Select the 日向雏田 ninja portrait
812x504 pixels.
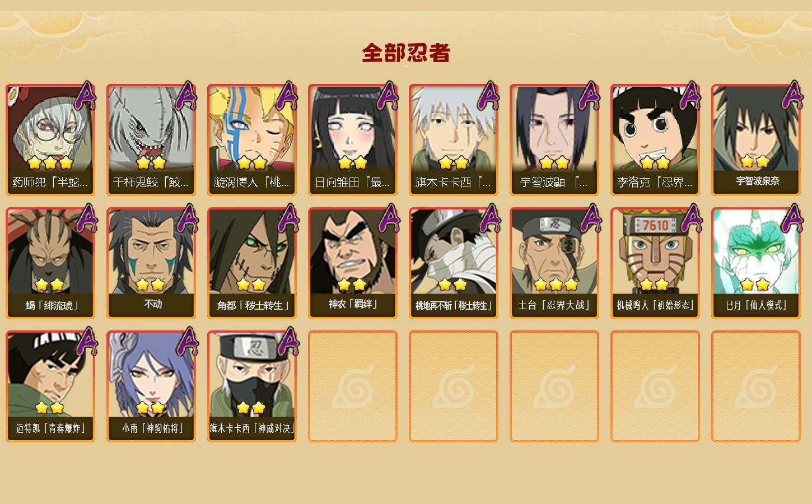tap(353, 140)
